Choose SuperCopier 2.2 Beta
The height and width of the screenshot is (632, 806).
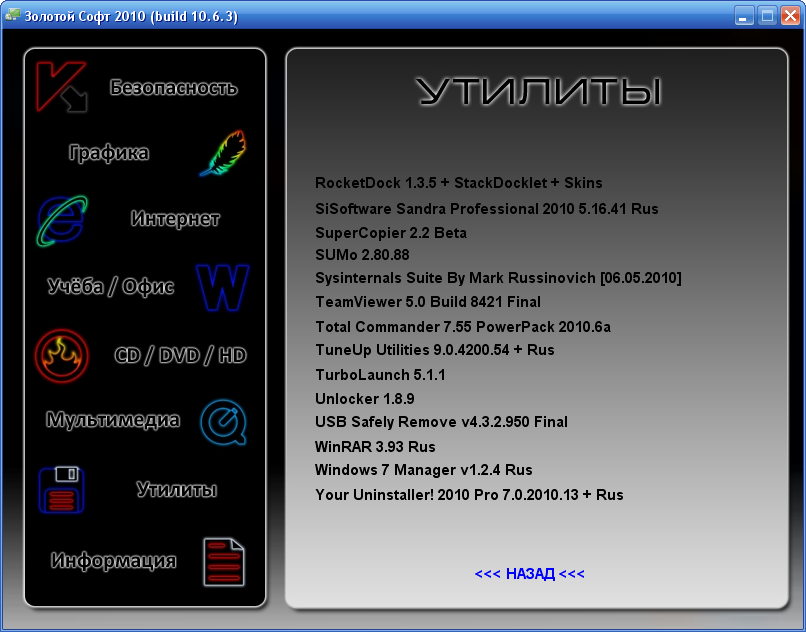pos(391,233)
